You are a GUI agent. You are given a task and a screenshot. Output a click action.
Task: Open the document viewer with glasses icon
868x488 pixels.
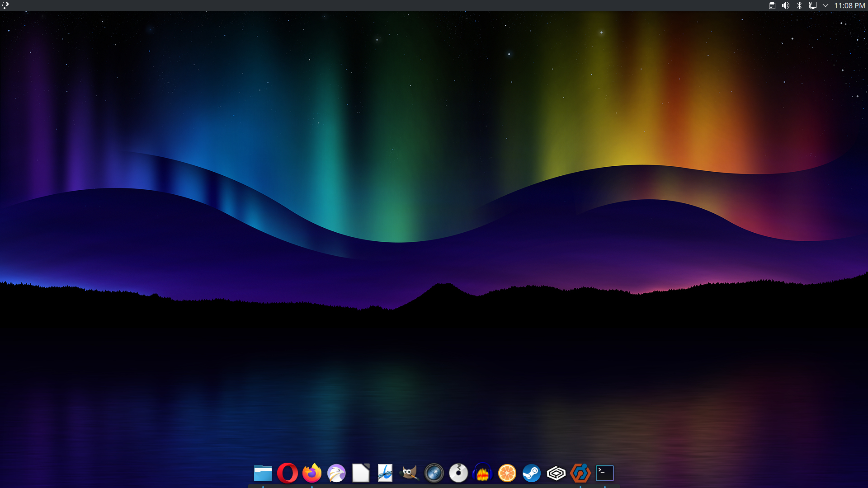385,473
